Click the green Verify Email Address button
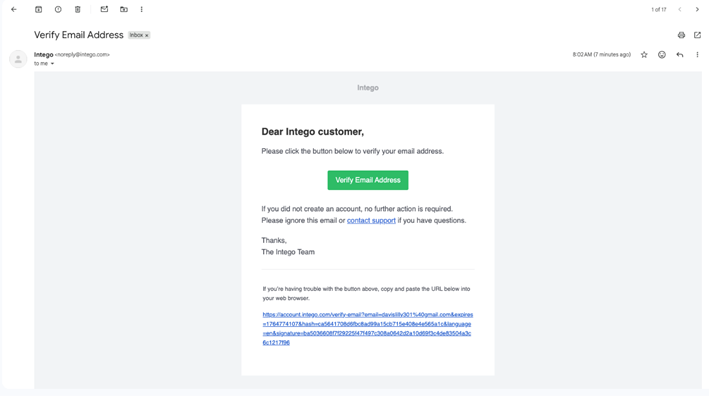This screenshot has width=709, height=396. click(x=368, y=180)
